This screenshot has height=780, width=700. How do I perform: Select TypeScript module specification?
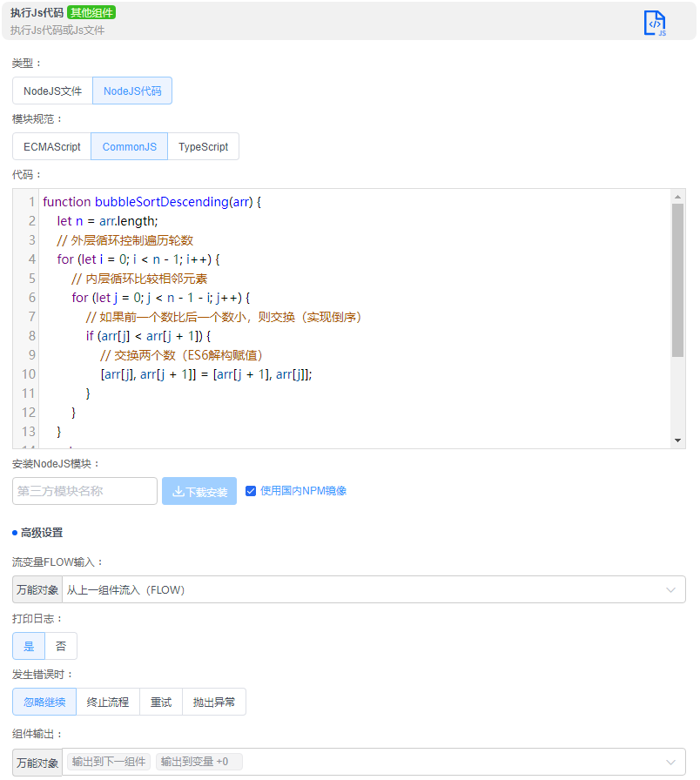pyautogui.click(x=203, y=146)
